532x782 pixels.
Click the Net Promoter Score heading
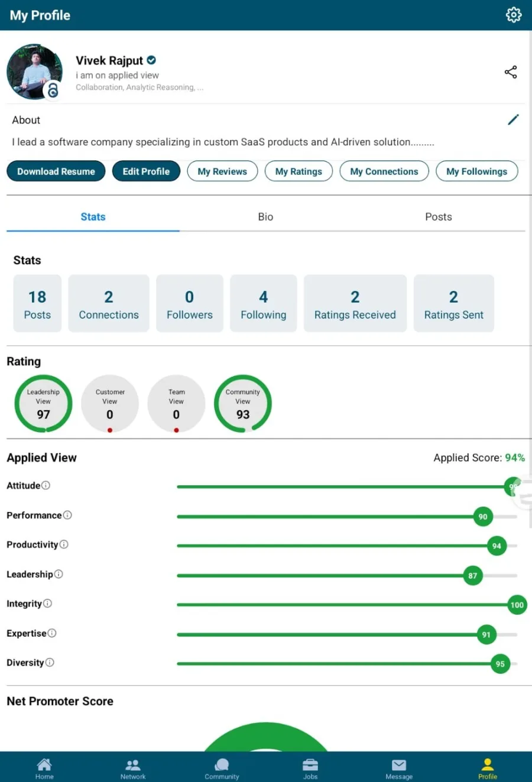click(60, 701)
